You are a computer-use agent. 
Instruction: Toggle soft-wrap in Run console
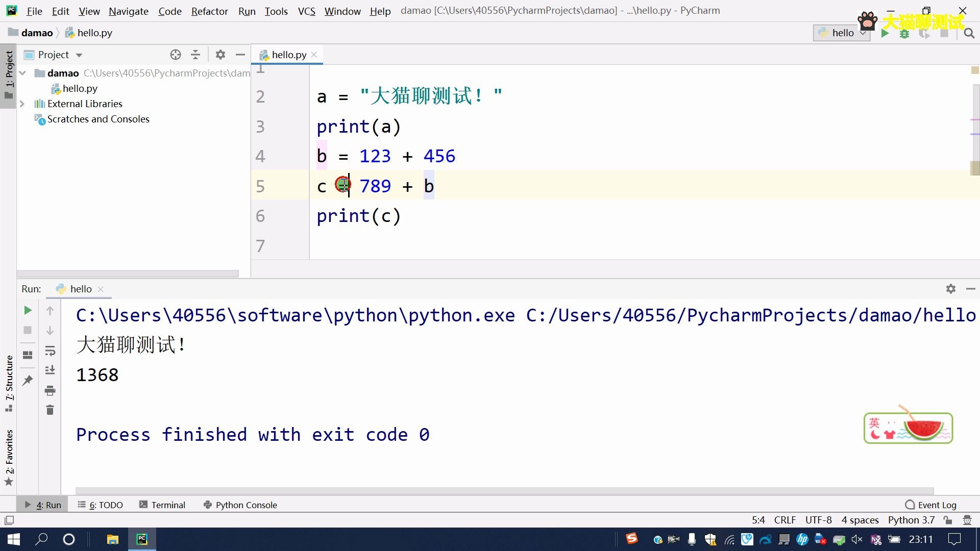point(50,351)
